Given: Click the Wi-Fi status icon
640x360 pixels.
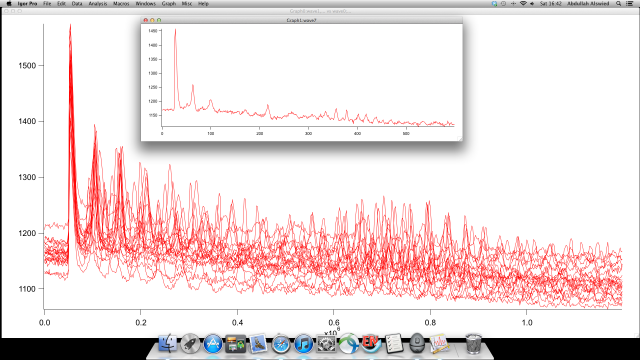Looking at the screenshot, I should click(x=523, y=4).
